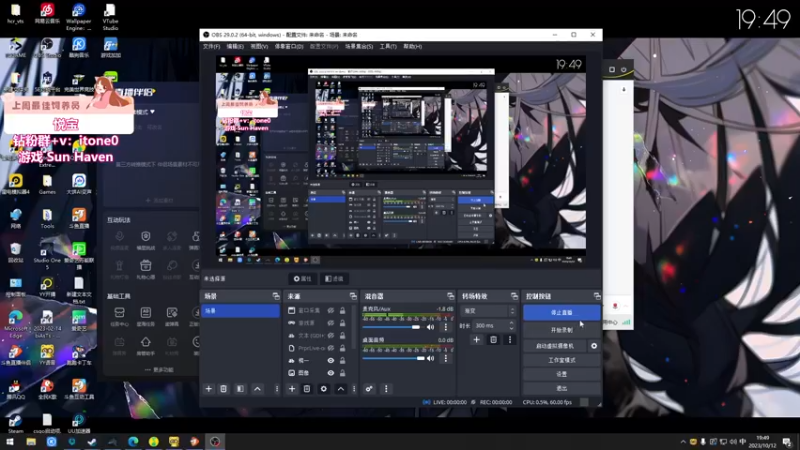Show the 文本 (GDI+) source via its eye icon
The width and height of the screenshot is (800, 450).
click(331, 336)
